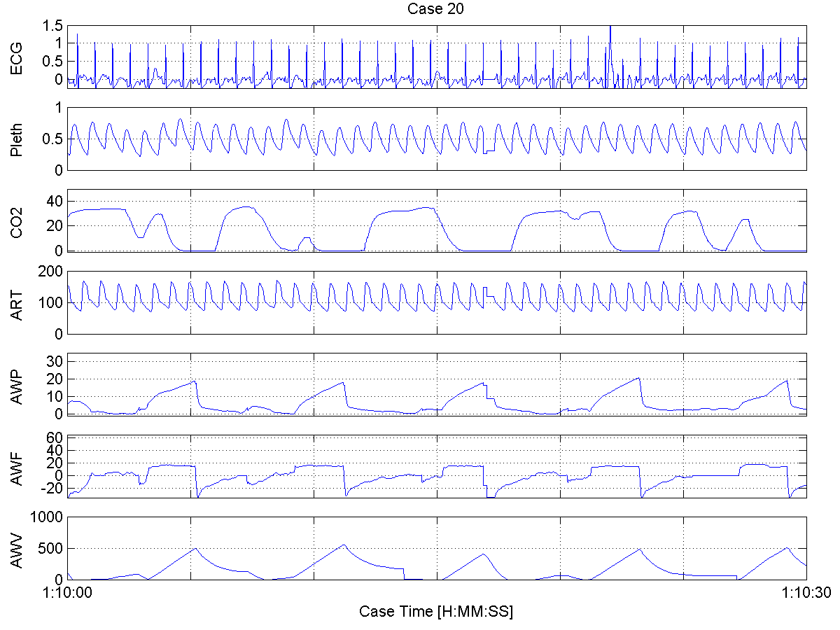The image size is (840, 630).
Task: Select the ECG axis label
Action: point(15,57)
